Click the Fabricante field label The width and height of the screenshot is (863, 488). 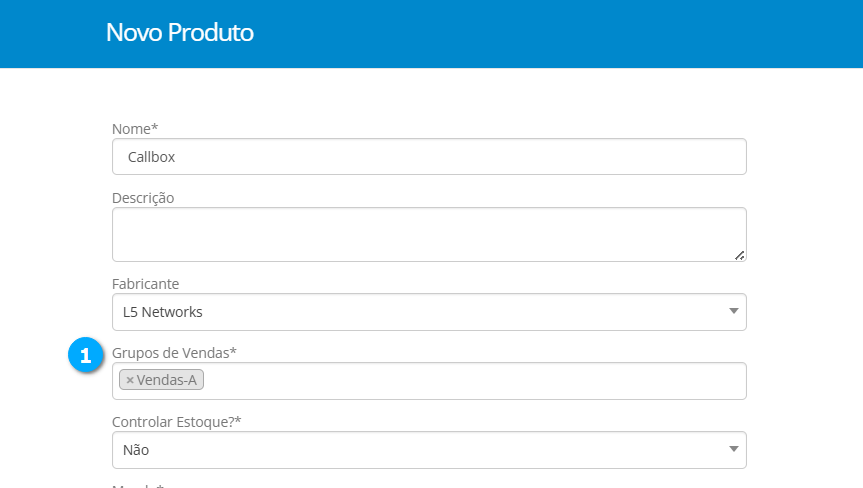pos(145,284)
